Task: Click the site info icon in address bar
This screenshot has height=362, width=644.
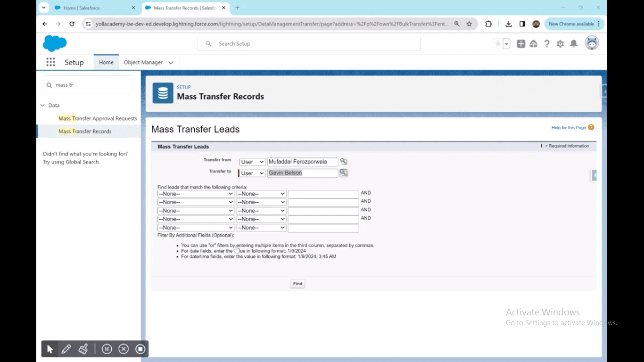Action: pos(88,24)
